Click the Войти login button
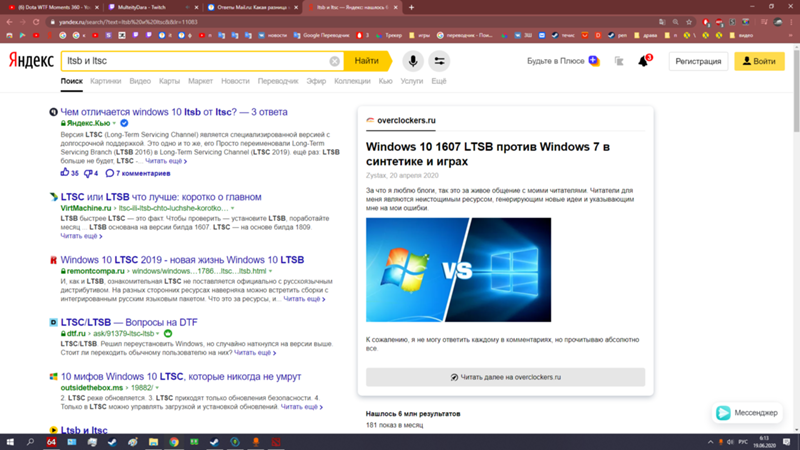 point(759,61)
